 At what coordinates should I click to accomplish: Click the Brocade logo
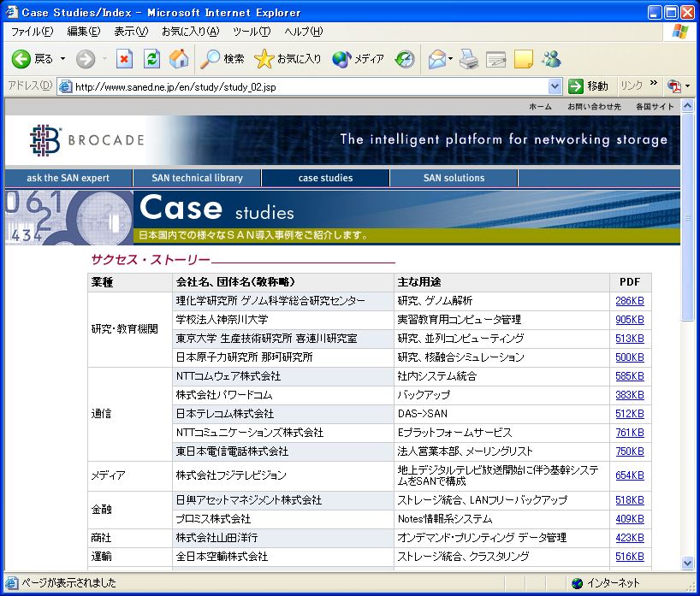click(x=86, y=140)
